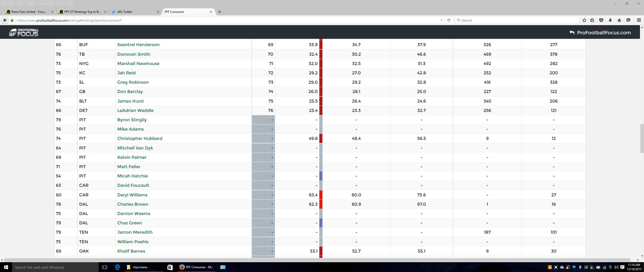Bookmark this page with the star icon

coord(584,20)
